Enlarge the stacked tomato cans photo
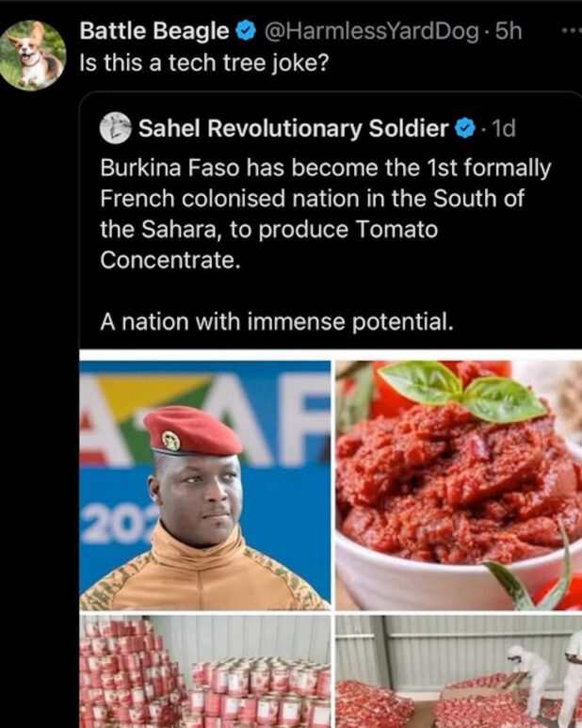This screenshot has height=728, width=582. (x=205, y=671)
